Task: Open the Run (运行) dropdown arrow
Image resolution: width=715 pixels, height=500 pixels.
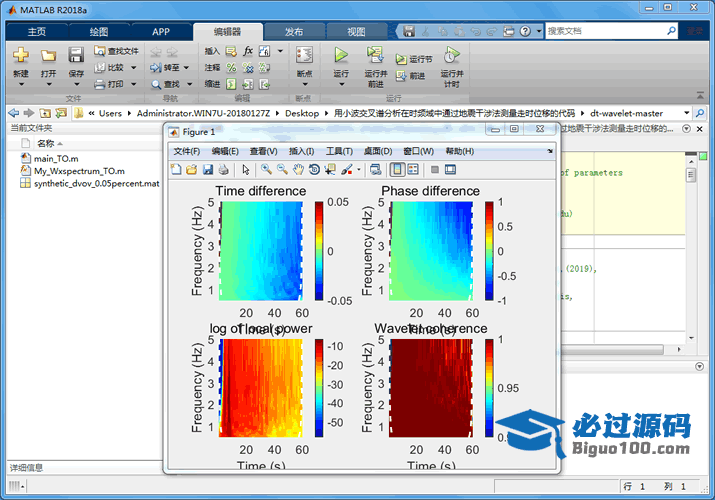Action: [x=341, y=84]
